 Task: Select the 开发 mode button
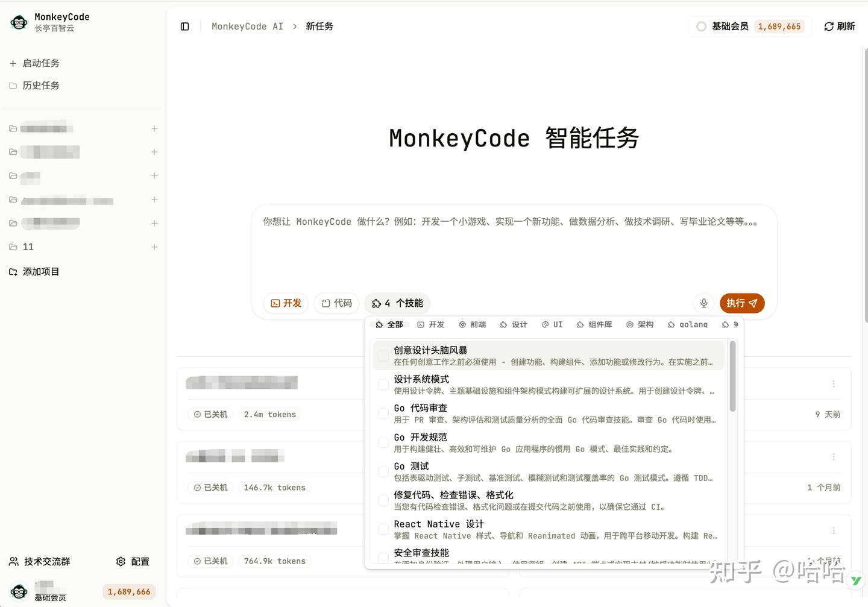click(286, 303)
